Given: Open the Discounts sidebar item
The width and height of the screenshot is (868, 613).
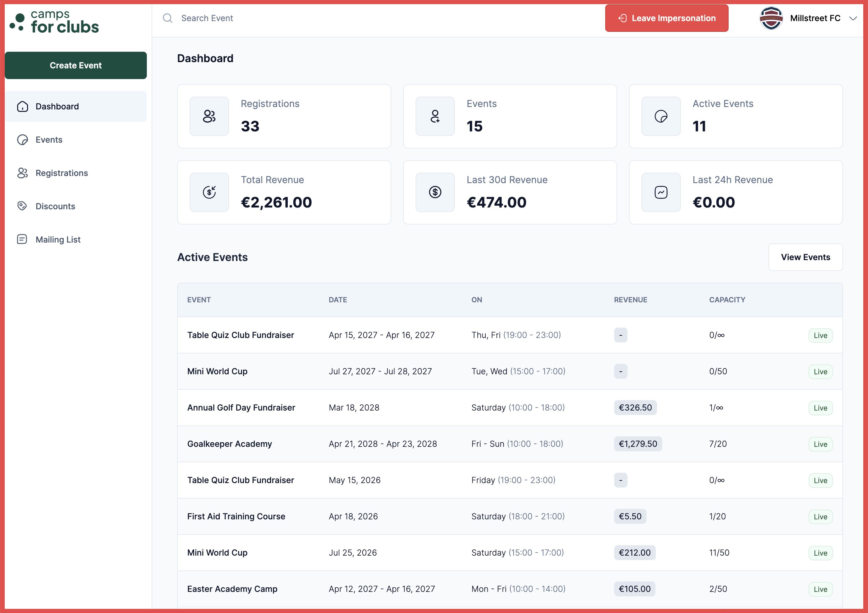Looking at the screenshot, I should 55,206.
